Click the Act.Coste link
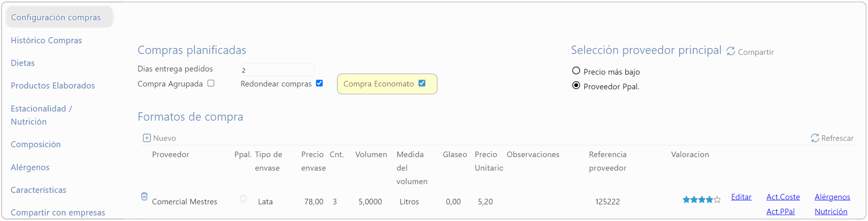This screenshot has width=868, height=221. (783, 197)
